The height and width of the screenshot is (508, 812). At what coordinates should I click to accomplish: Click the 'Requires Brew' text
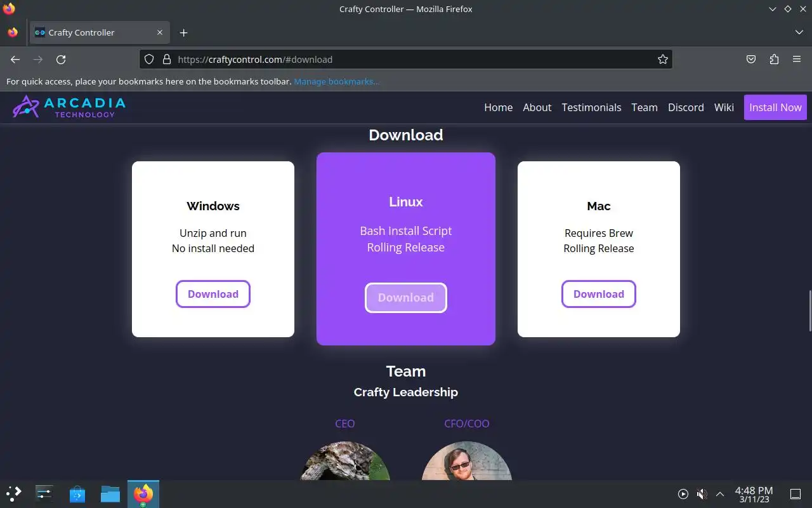[x=599, y=233]
